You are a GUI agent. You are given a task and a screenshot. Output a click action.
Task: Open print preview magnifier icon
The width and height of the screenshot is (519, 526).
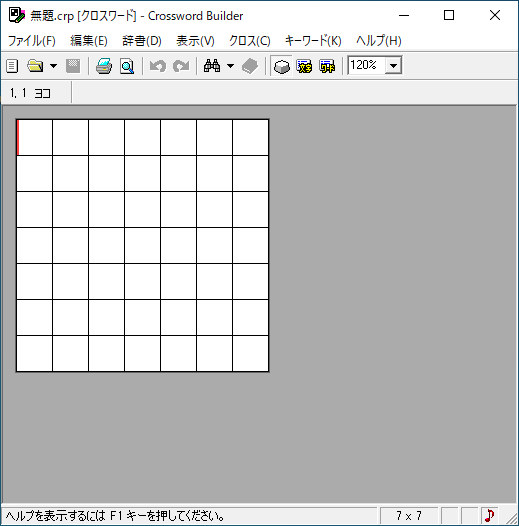(x=127, y=66)
